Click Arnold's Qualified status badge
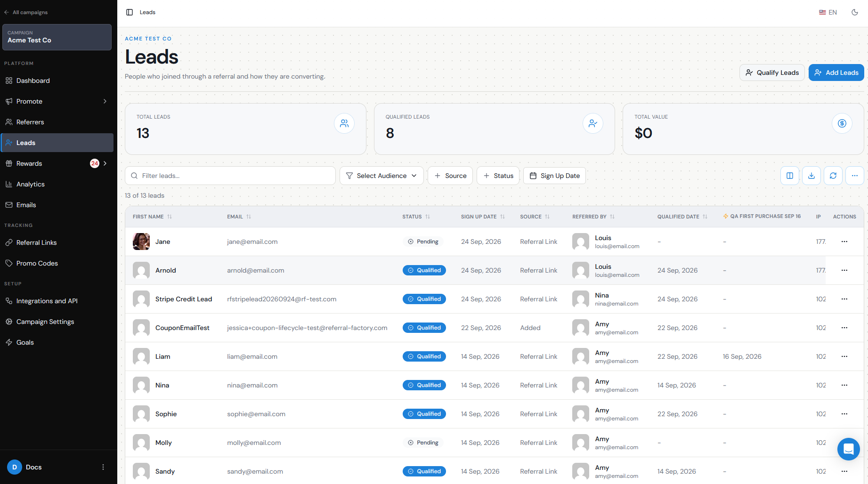Screen dimensions: 868x484 pyautogui.click(x=424, y=270)
